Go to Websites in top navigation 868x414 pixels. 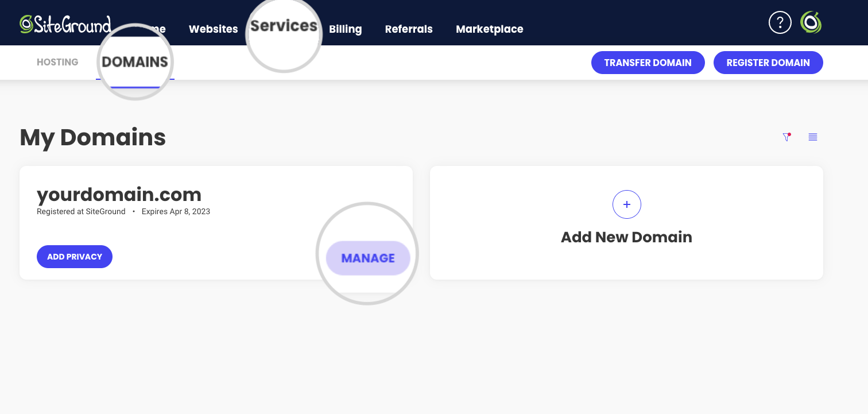coord(214,29)
